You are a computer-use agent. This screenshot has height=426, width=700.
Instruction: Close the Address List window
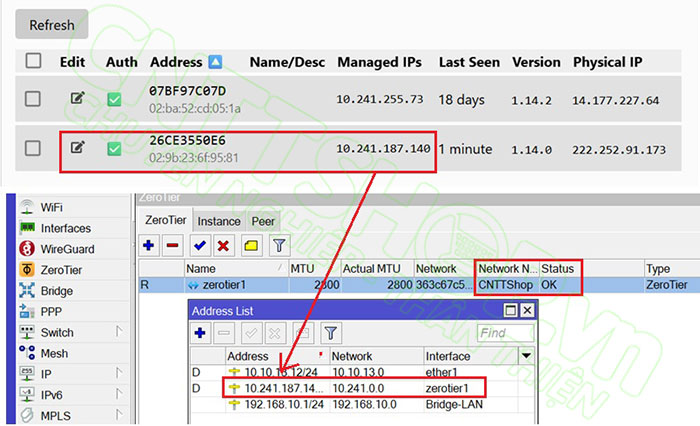click(527, 310)
